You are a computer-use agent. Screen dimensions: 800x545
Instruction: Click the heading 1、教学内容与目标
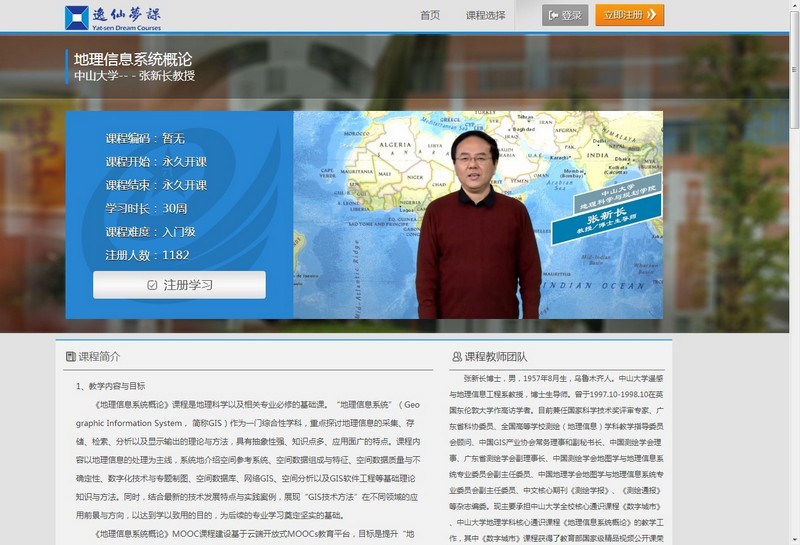click(x=110, y=386)
